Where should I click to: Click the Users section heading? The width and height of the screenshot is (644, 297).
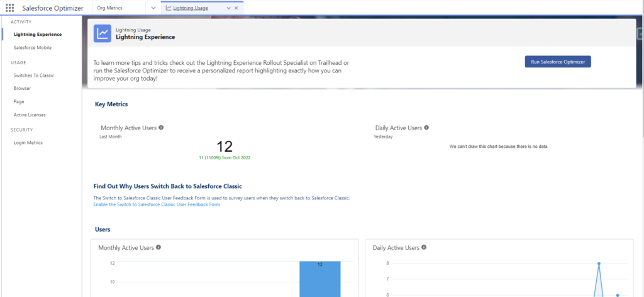103,229
